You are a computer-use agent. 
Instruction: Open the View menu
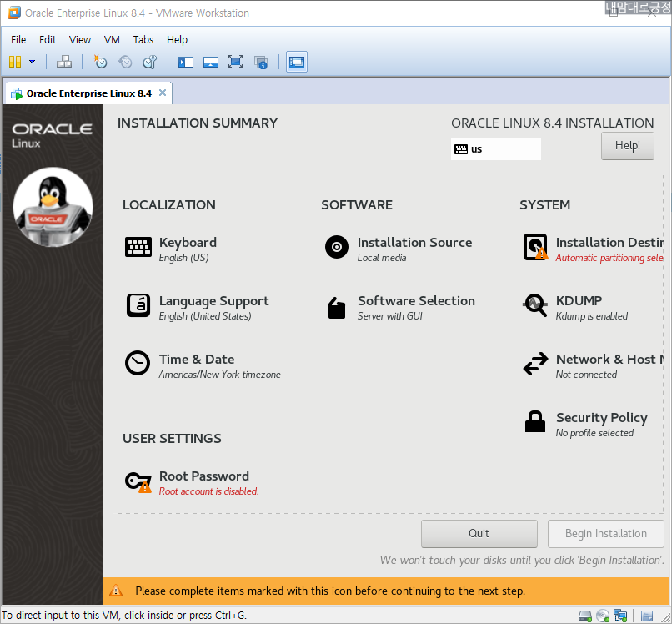click(x=80, y=40)
